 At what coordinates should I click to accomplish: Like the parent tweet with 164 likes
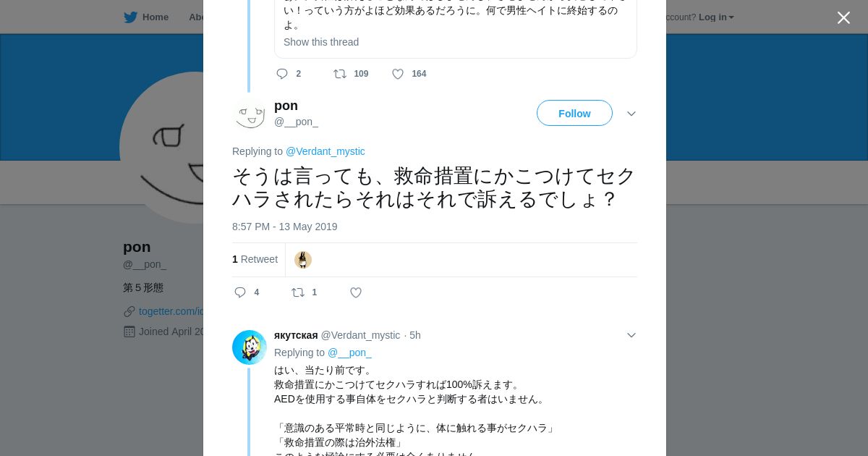(398, 74)
